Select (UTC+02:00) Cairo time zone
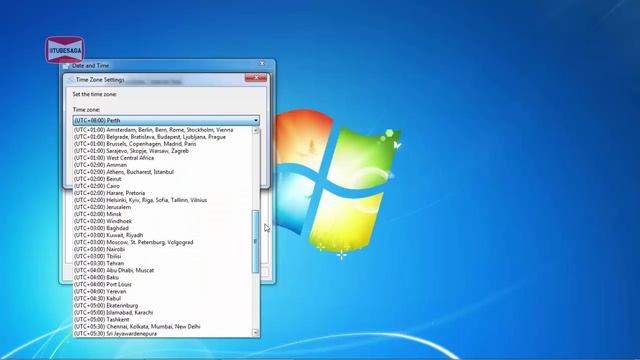This screenshot has width=640, height=360. 163,186
